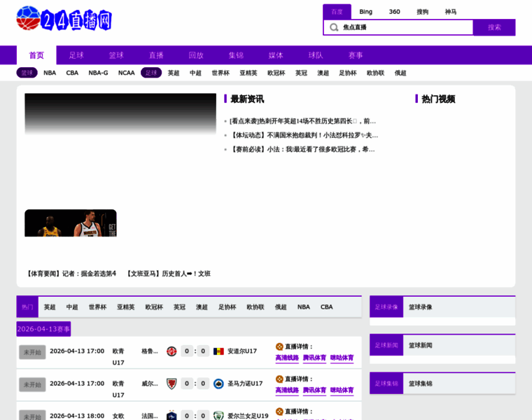Open 欧协联 in sub navigation

375,73
